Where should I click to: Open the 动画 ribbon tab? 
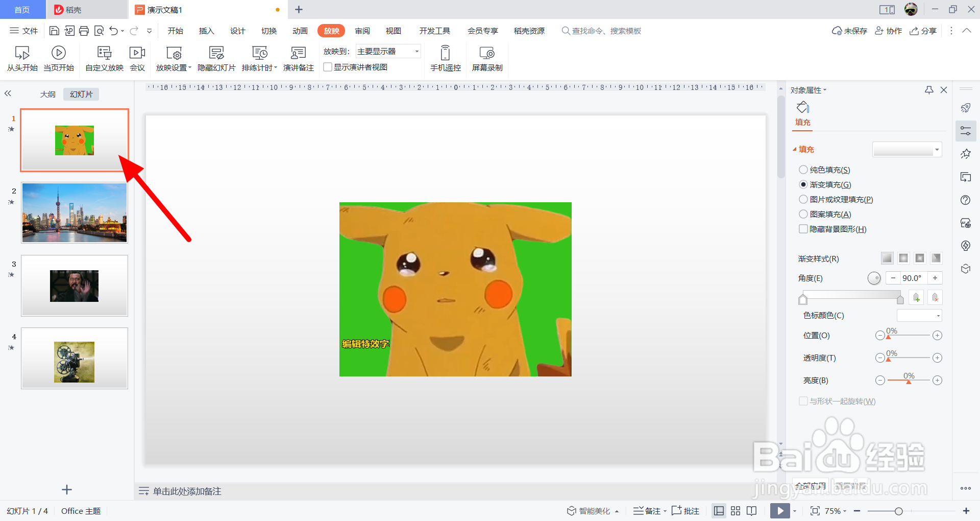[300, 31]
